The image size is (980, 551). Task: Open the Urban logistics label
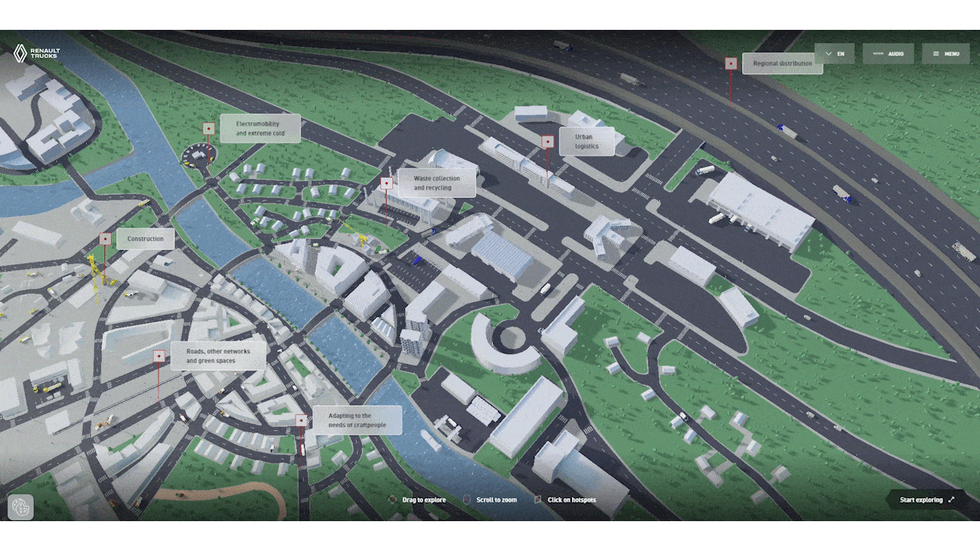point(586,142)
